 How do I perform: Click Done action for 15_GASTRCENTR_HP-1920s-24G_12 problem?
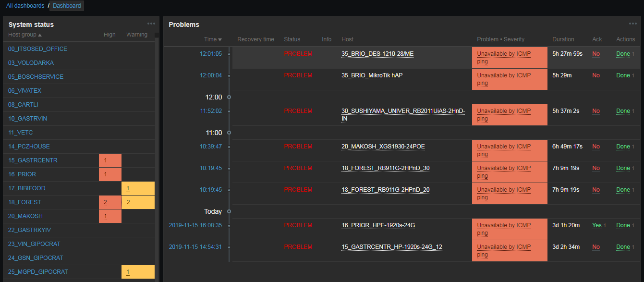point(623,247)
